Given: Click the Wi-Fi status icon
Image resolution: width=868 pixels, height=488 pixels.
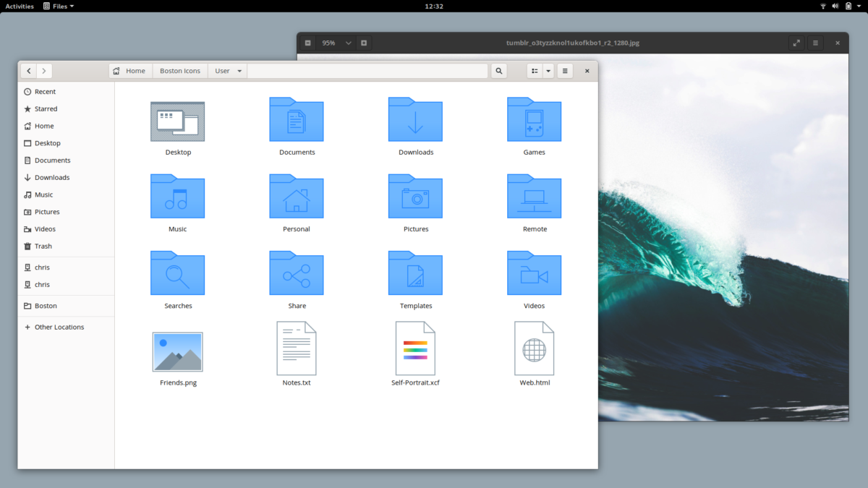Looking at the screenshot, I should pos(822,6).
